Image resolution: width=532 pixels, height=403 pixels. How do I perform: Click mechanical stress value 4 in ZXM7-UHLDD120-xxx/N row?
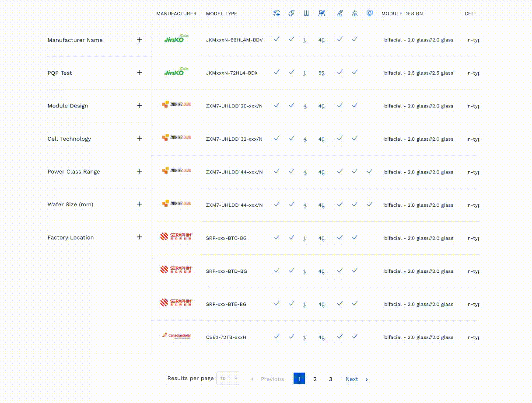pos(305,106)
